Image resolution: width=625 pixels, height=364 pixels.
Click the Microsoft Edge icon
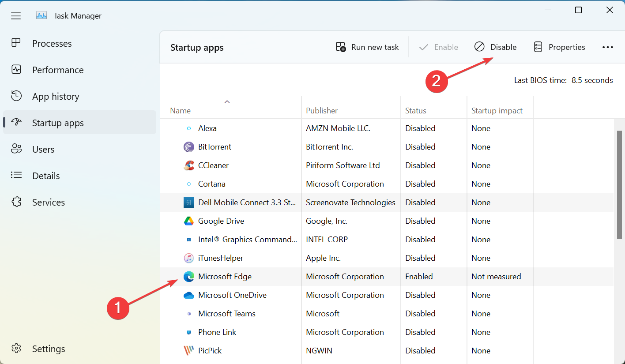pyautogui.click(x=189, y=277)
